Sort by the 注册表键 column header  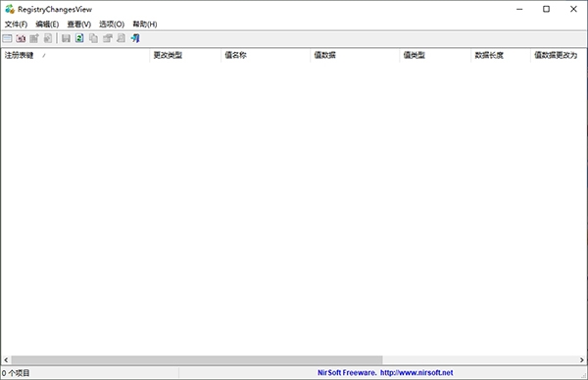pos(75,55)
